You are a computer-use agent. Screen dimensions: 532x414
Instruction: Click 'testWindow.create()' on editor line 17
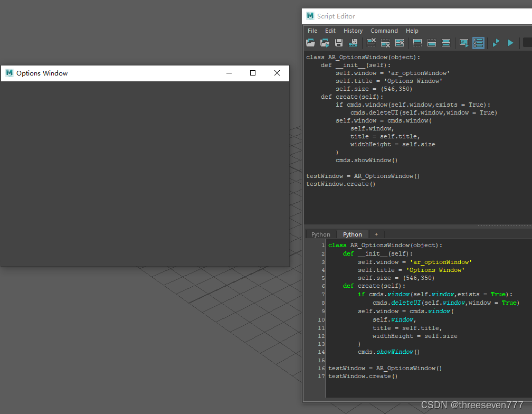[363, 376]
